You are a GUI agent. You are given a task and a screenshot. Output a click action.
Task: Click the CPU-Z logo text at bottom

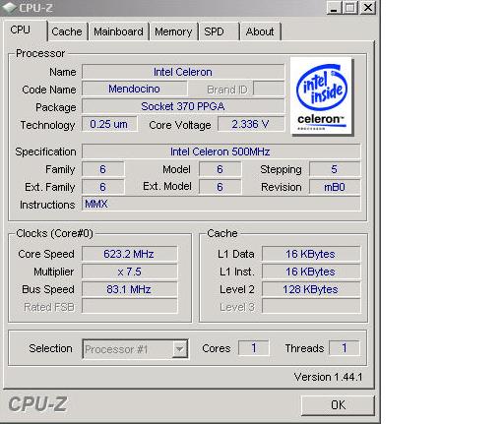coord(37,404)
